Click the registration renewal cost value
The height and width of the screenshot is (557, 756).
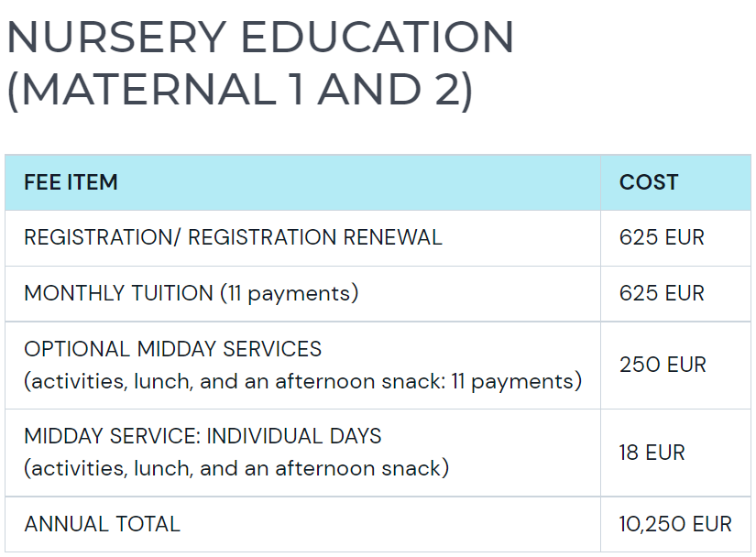662,237
